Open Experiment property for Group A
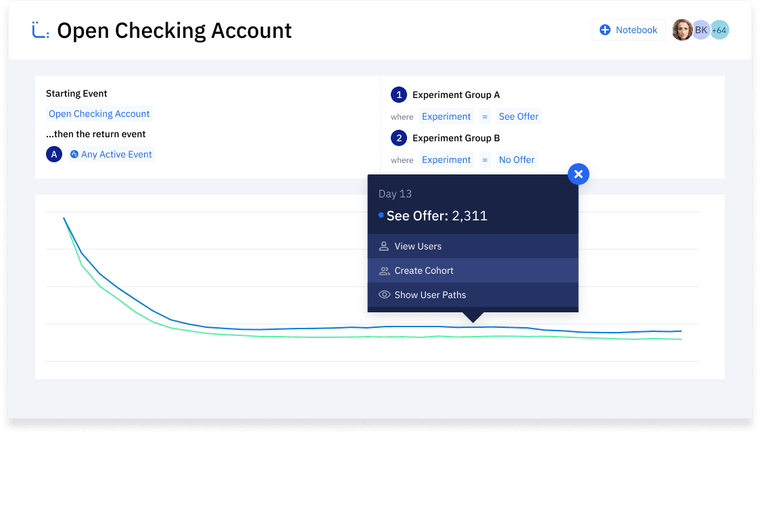 (446, 116)
